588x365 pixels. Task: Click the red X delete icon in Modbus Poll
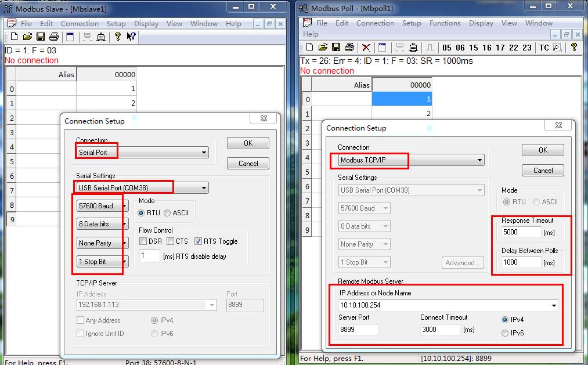(366, 48)
